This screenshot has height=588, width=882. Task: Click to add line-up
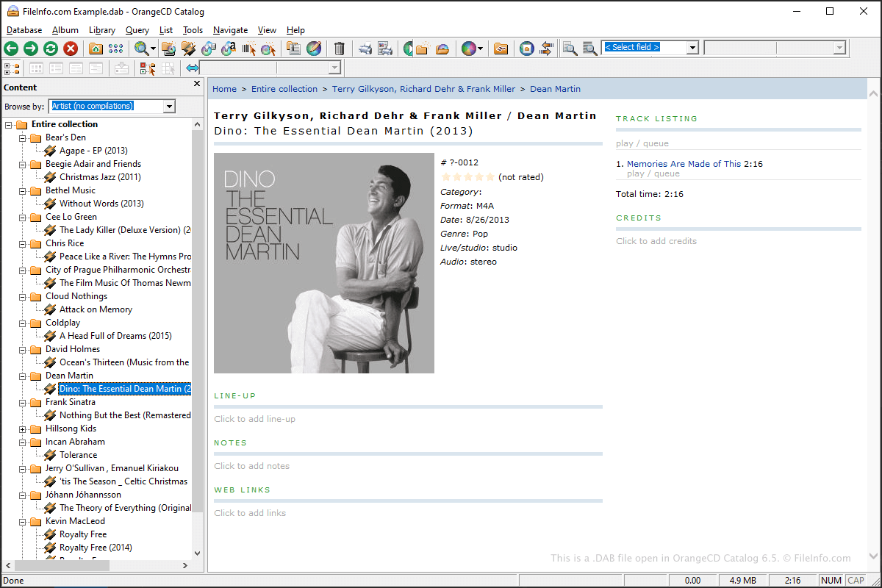point(254,419)
